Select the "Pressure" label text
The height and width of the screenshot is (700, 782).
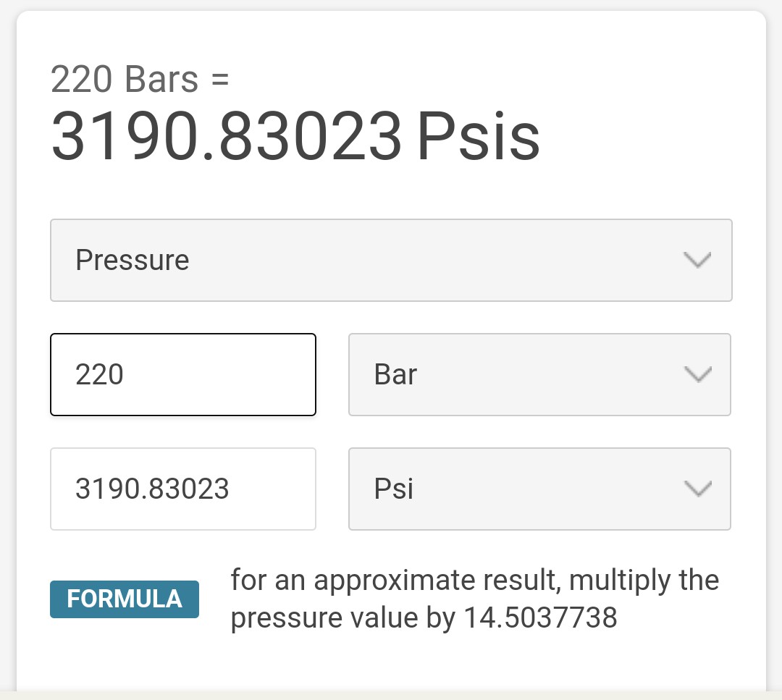133,260
